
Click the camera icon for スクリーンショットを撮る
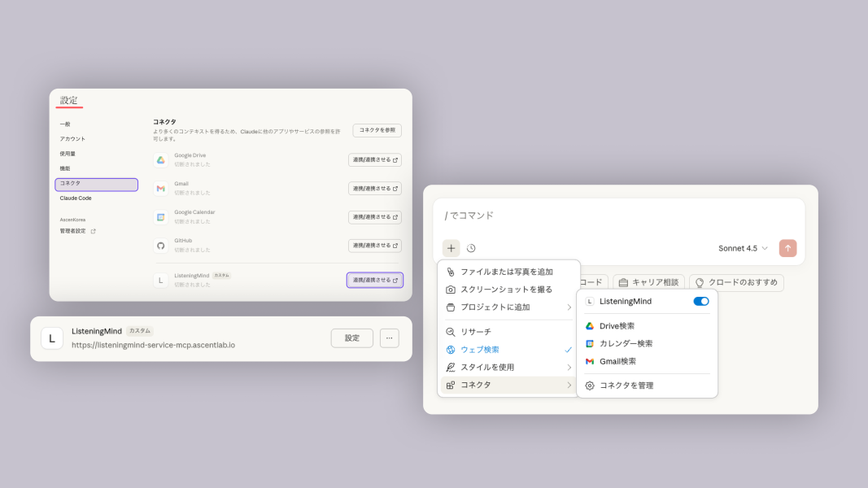pyautogui.click(x=449, y=289)
